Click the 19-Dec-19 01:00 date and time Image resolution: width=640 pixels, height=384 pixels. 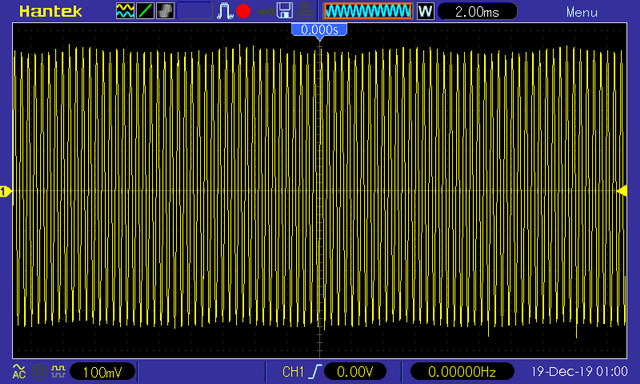[579, 371]
